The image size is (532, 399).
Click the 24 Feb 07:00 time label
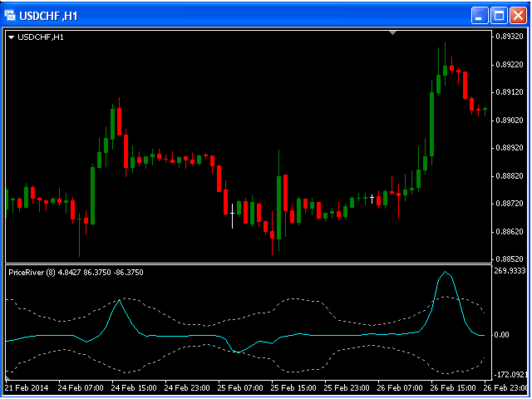pyautogui.click(x=81, y=388)
